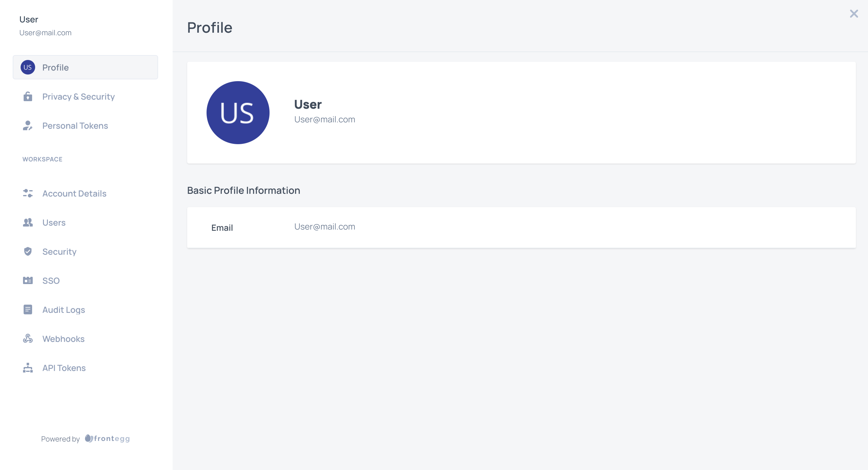Open the Users section
The height and width of the screenshot is (470, 868).
pyautogui.click(x=54, y=222)
